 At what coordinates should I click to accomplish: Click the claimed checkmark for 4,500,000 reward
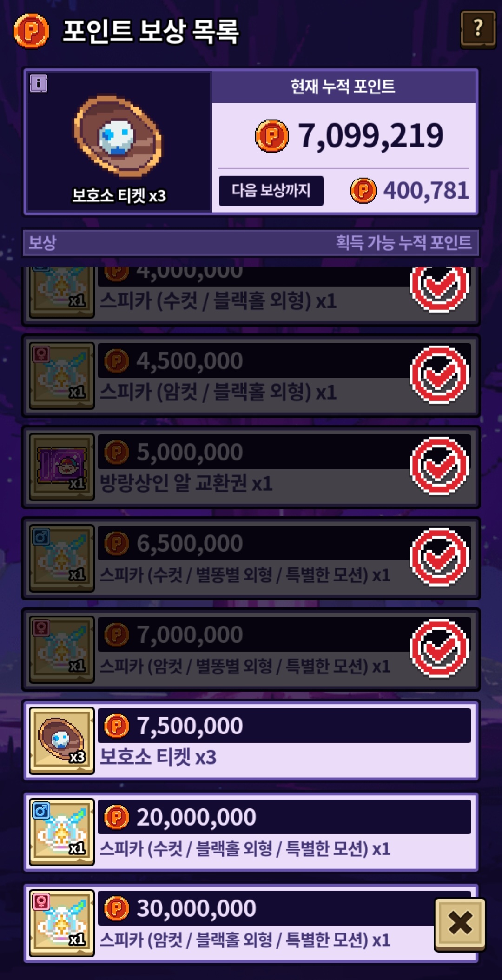tap(439, 375)
